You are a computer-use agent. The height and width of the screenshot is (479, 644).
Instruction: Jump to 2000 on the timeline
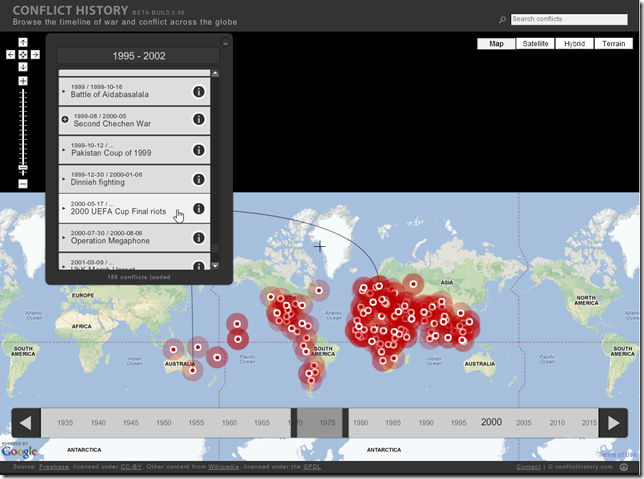(x=491, y=422)
